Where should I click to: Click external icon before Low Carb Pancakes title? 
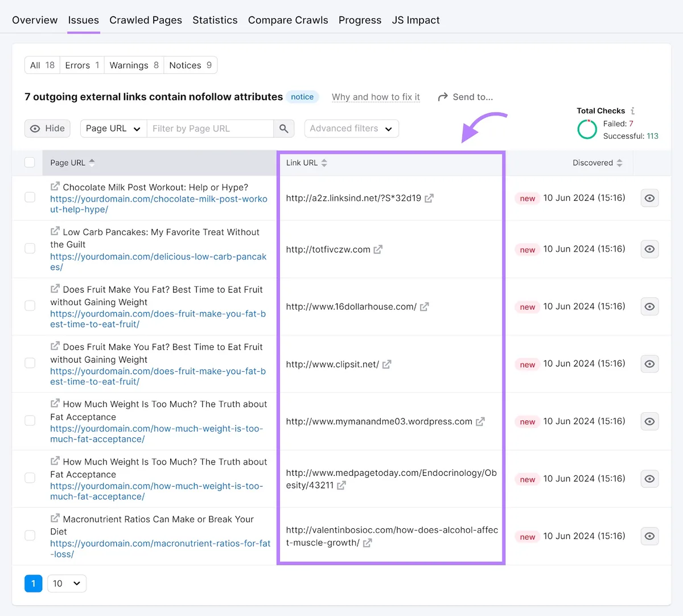coord(55,231)
